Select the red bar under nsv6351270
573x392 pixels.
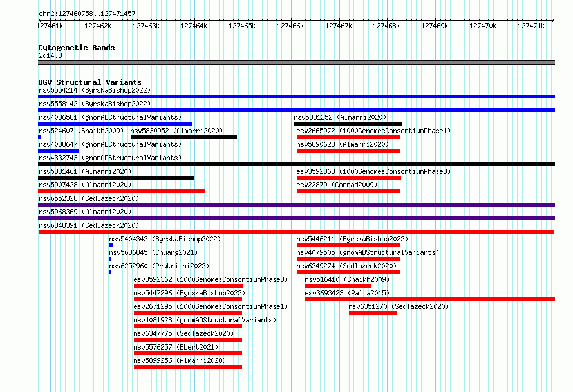pos(373,313)
